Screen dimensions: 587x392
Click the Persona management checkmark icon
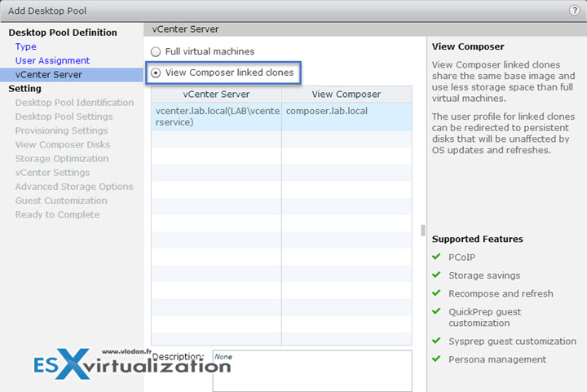point(436,359)
